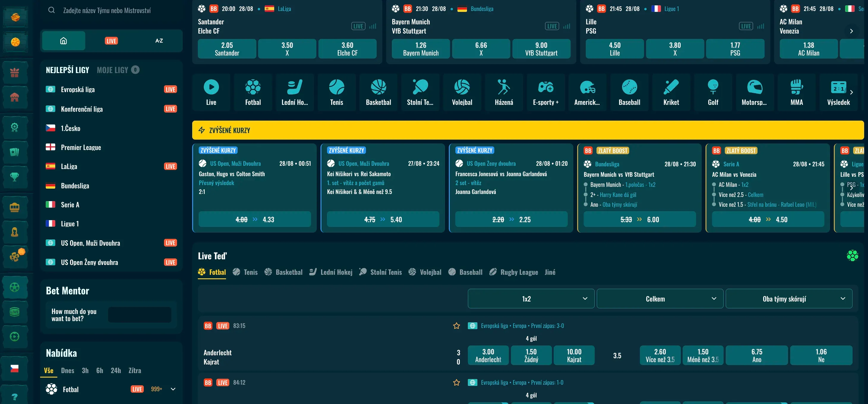This screenshot has width=868, height=404.
Task: Choose the Házená sport category tile
Action: (x=504, y=92)
